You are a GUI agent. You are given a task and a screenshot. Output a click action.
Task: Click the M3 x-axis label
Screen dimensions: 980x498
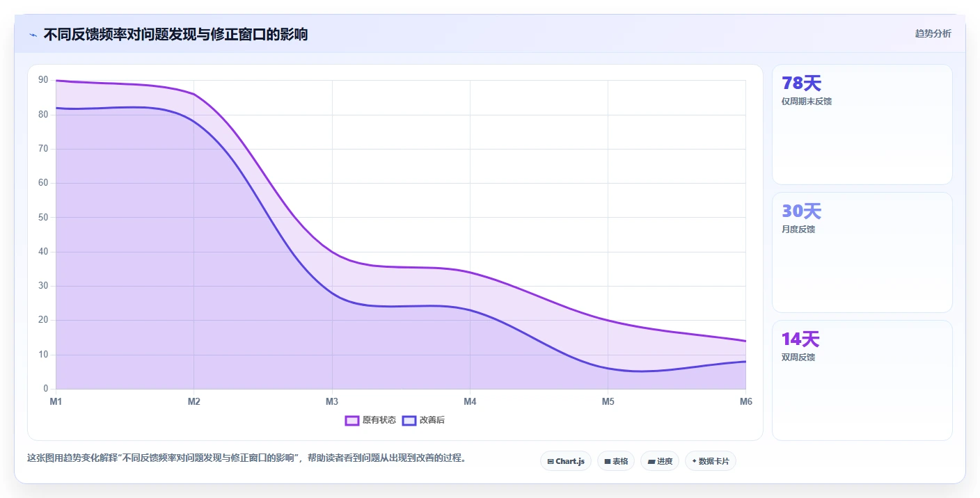pyautogui.click(x=332, y=401)
